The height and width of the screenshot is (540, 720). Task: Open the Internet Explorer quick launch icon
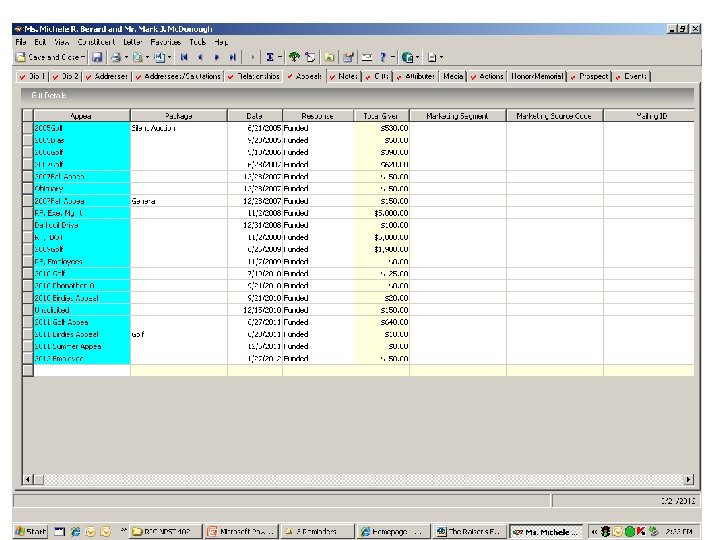tap(75, 531)
